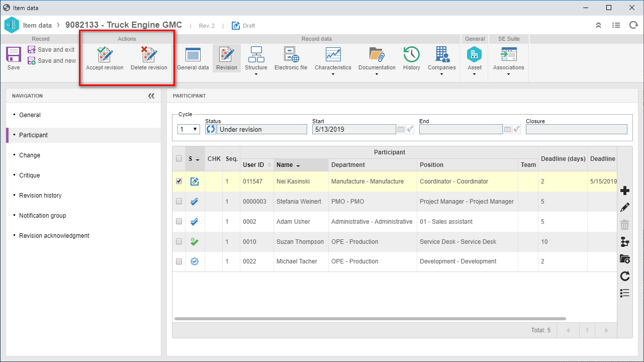644x362 pixels.
Task: Refresh the record using header reload icon
Action: [633, 25]
